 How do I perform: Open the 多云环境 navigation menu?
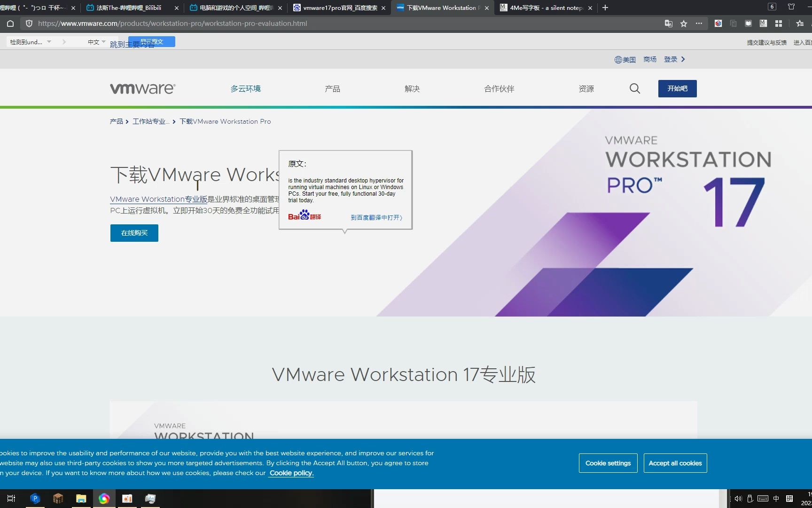[245, 88]
